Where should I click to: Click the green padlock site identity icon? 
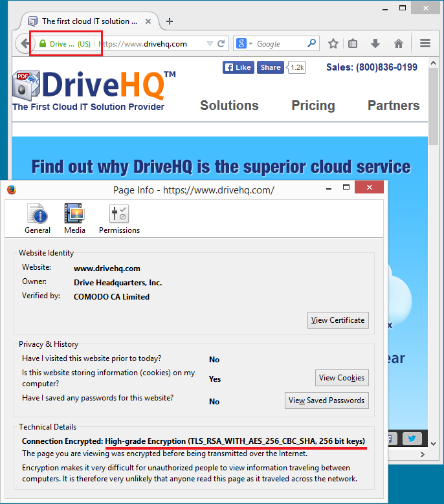pos(43,43)
